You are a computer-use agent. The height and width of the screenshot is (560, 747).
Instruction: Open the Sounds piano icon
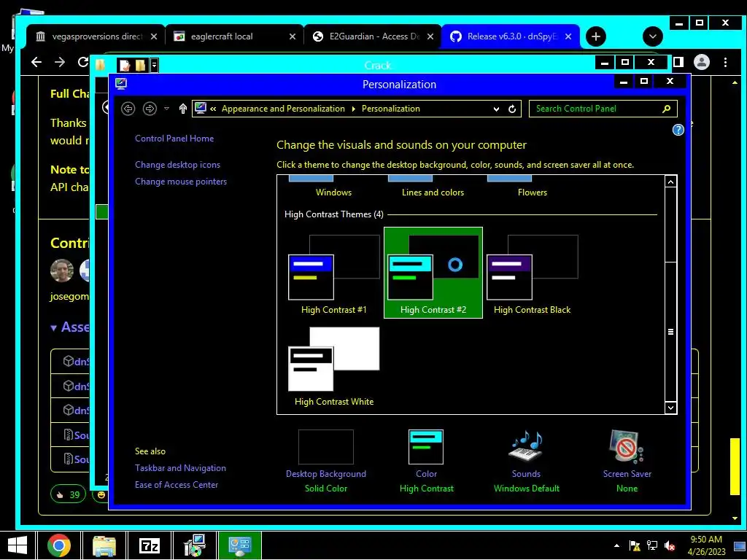click(527, 447)
